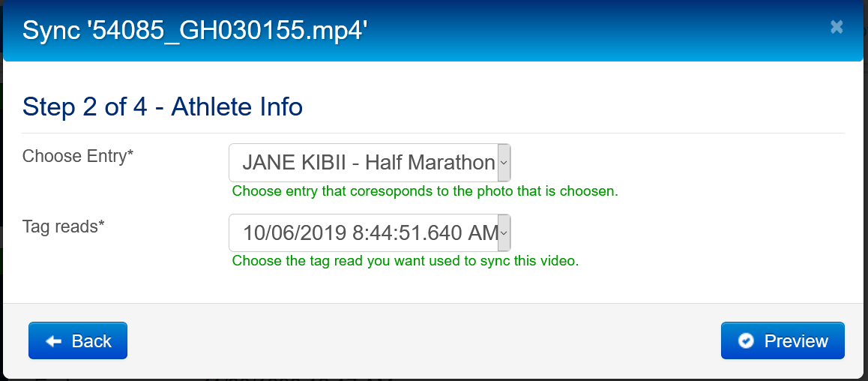Viewport: 868px width, 381px height.
Task: Click the checkmark circle icon on Preview
Action: click(745, 341)
